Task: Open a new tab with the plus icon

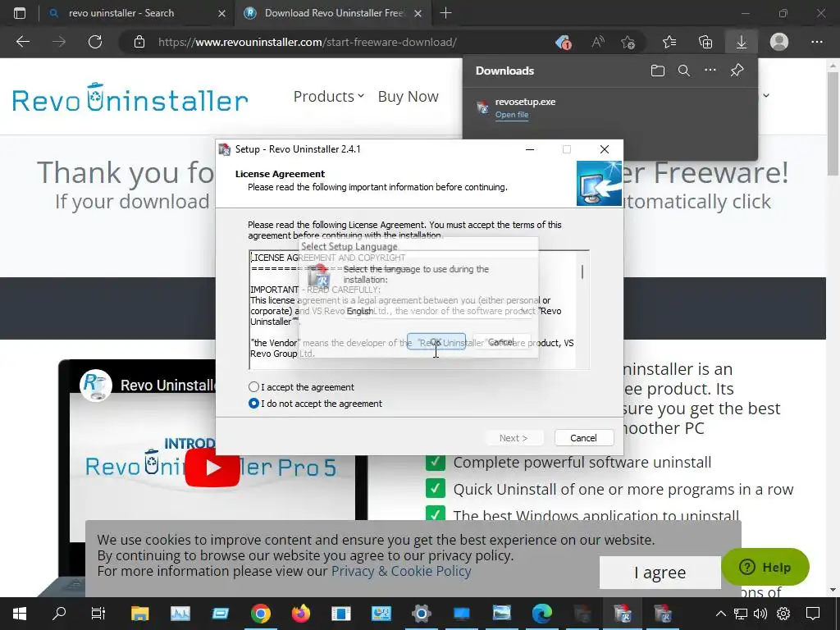Action: click(x=445, y=13)
